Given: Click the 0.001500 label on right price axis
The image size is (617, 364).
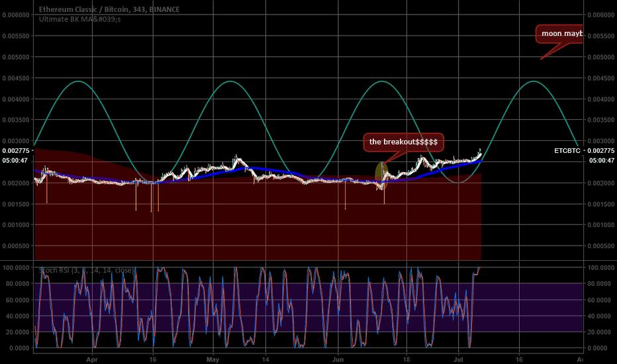Looking at the screenshot, I should (601, 205).
